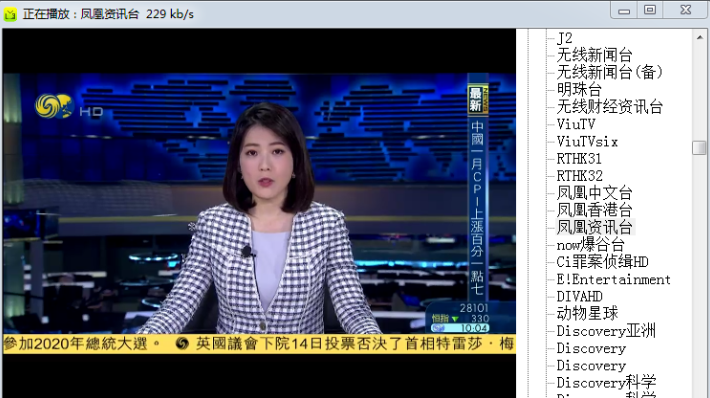The width and height of the screenshot is (710, 398).
Task: Click the video playback area
Action: click(x=259, y=213)
